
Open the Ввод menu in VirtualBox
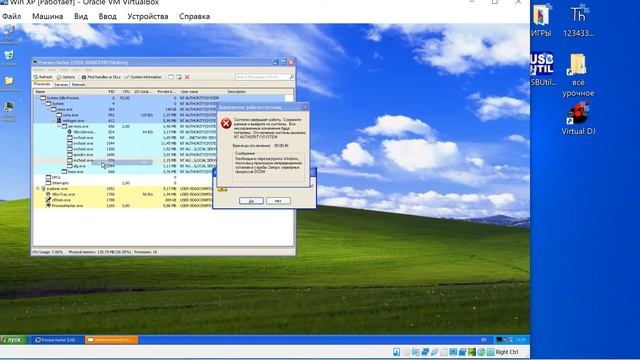(107, 16)
